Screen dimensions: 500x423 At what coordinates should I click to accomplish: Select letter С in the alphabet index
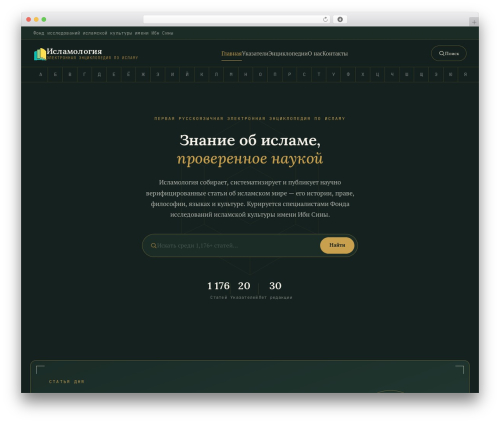pos(304,74)
